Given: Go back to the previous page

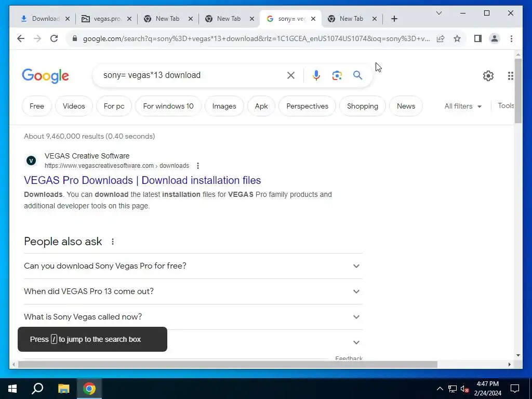Looking at the screenshot, I should pos(21,38).
